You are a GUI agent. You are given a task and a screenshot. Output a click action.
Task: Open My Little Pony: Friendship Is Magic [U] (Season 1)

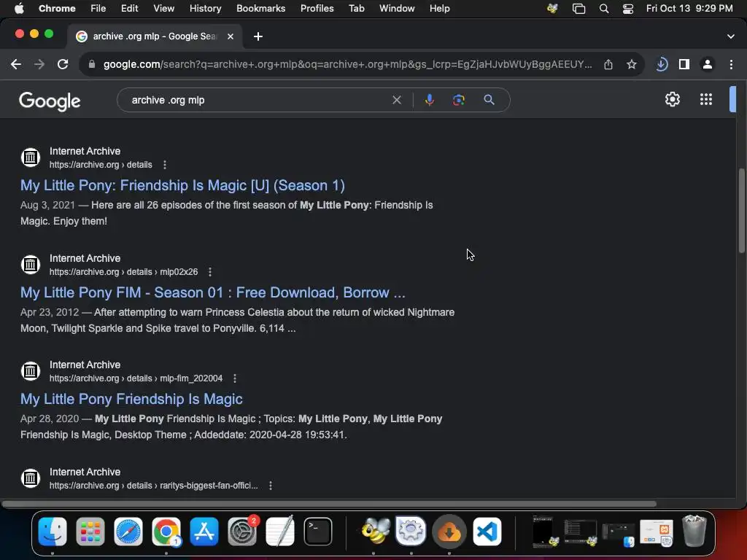(x=182, y=185)
